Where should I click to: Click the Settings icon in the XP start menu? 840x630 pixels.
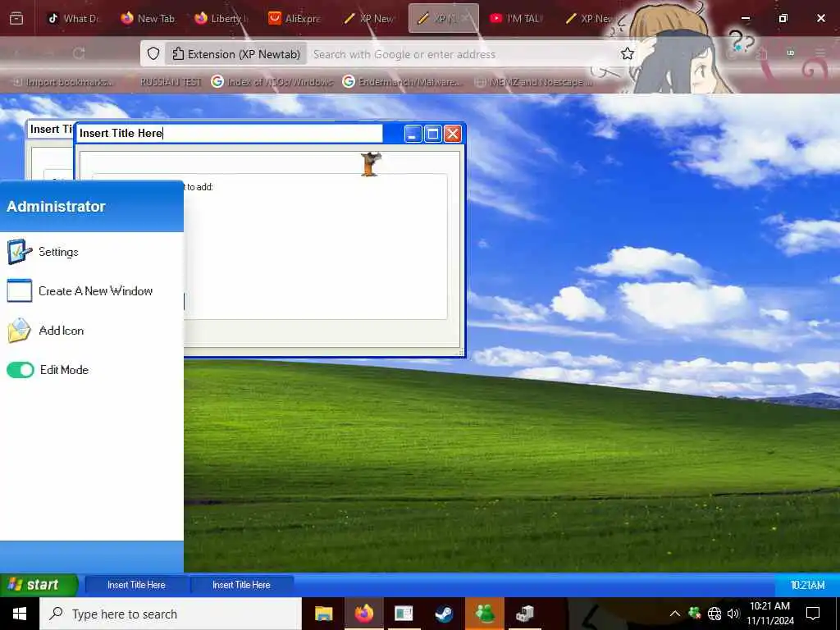tap(20, 251)
